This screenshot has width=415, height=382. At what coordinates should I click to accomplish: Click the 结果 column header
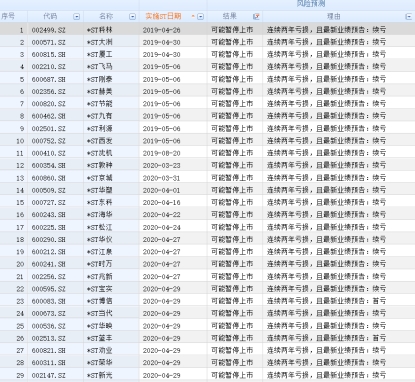click(229, 16)
